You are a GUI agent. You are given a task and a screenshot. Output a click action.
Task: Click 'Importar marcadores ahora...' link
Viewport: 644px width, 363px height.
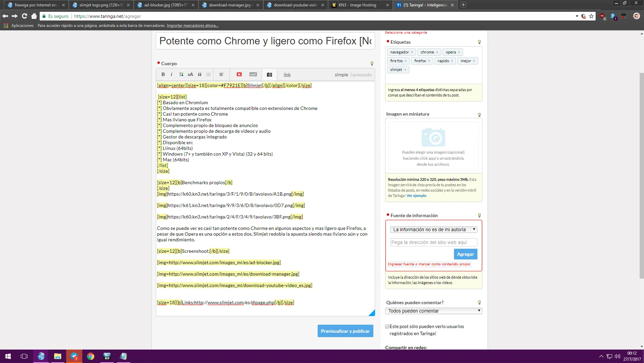click(192, 26)
